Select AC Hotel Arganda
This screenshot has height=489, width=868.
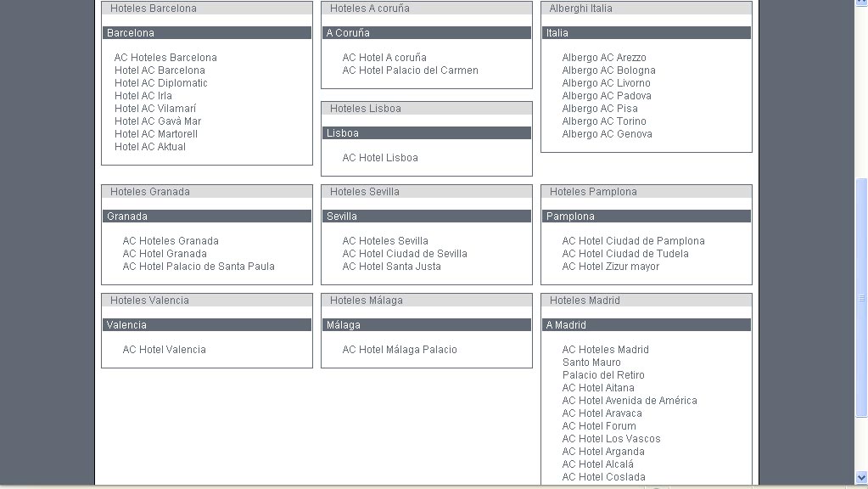(602, 452)
